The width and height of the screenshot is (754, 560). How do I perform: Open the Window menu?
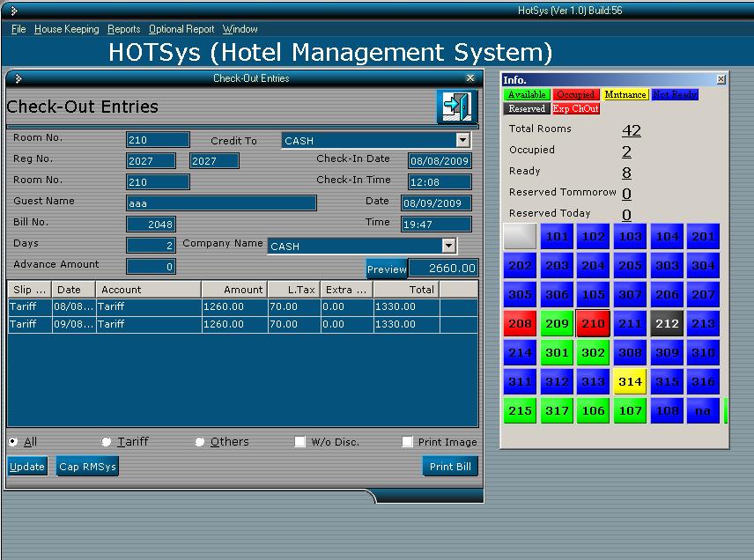[239, 29]
